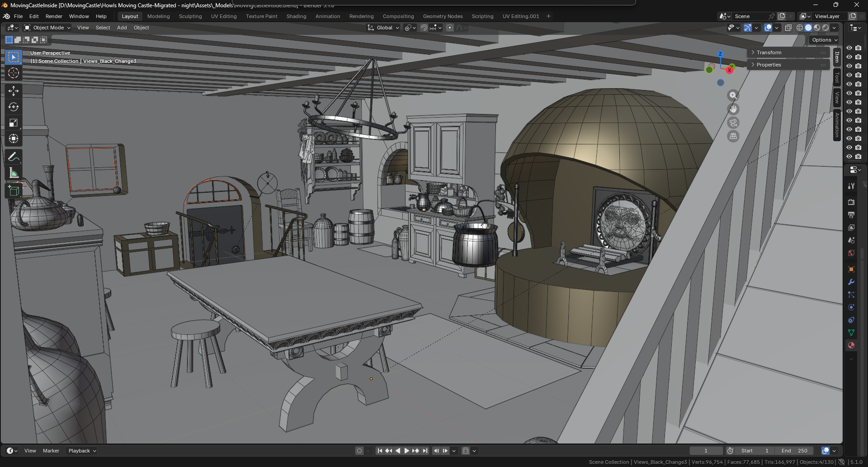Switch to Material Preview shading
The image size is (868, 467).
click(x=817, y=28)
